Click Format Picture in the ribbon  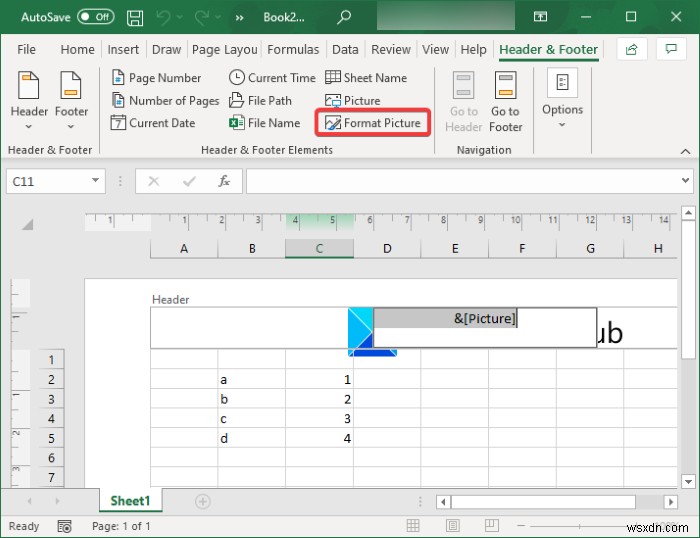(373, 123)
